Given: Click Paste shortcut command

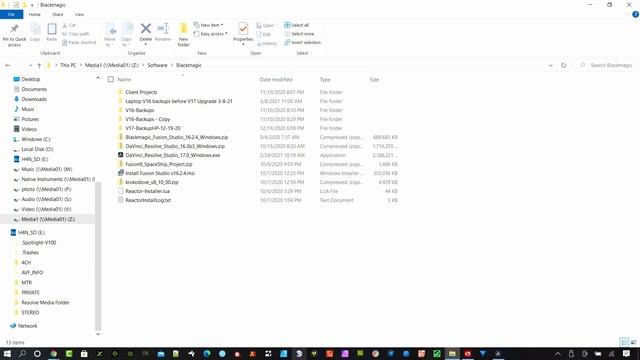Looking at the screenshot, I should coord(79,42).
